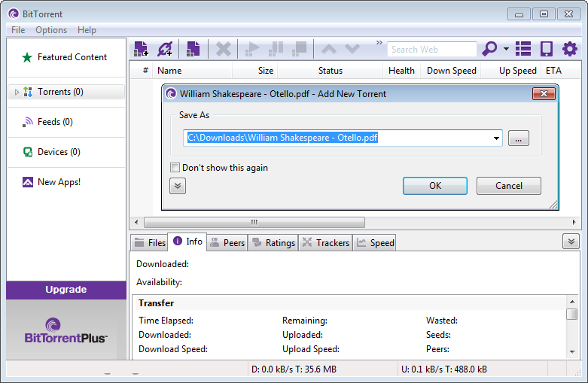Viewport: 588px width, 383px height.
Task: Open the Speed tab
Action: pos(374,243)
